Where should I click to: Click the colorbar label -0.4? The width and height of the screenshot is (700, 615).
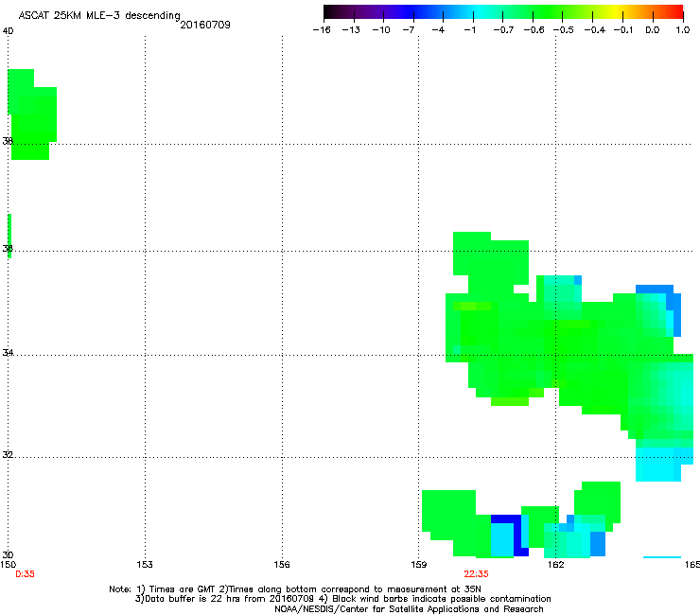point(594,30)
